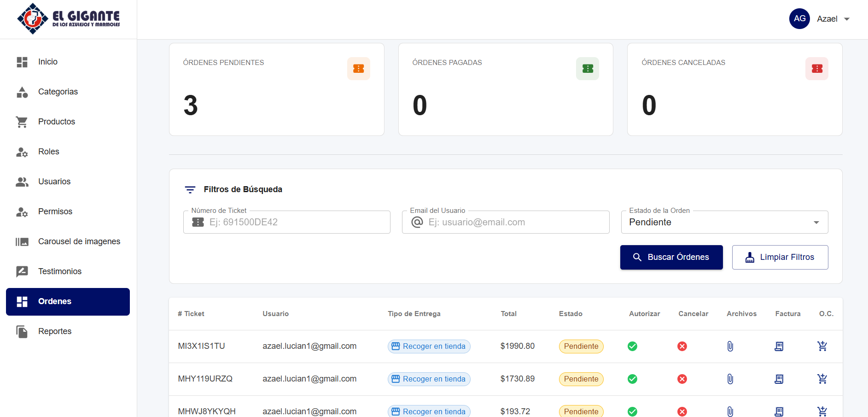Viewport: 868px width, 417px height.
Task: Open the Estado de la Orden dropdown
Action: 724,222
